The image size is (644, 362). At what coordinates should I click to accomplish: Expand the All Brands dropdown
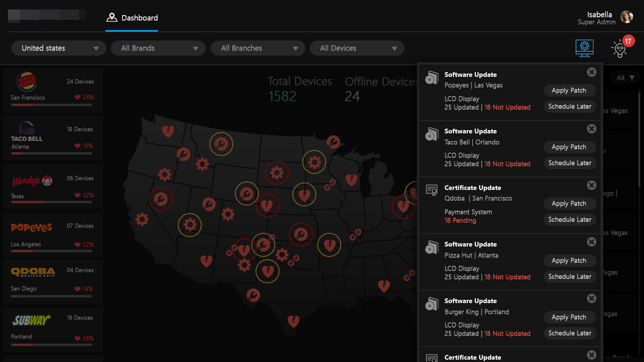158,48
